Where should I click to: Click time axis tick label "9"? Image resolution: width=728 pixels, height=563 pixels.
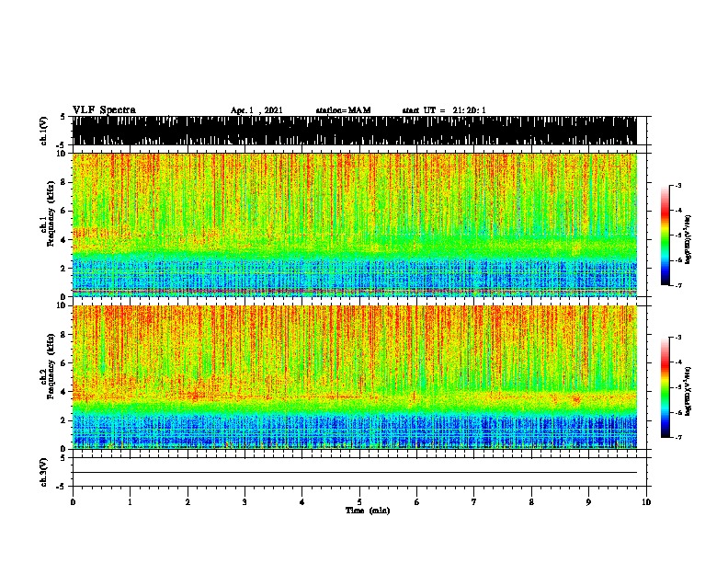click(x=588, y=502)
